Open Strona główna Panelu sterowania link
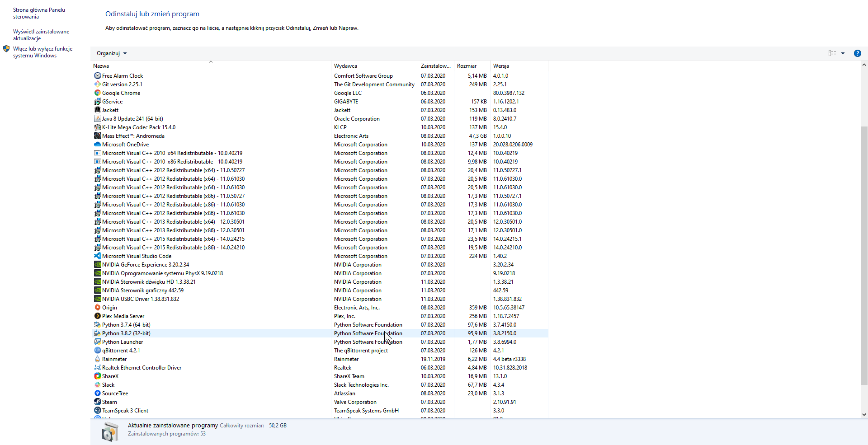868x445 pixels. pyautogui.click(x=39, y=13)
